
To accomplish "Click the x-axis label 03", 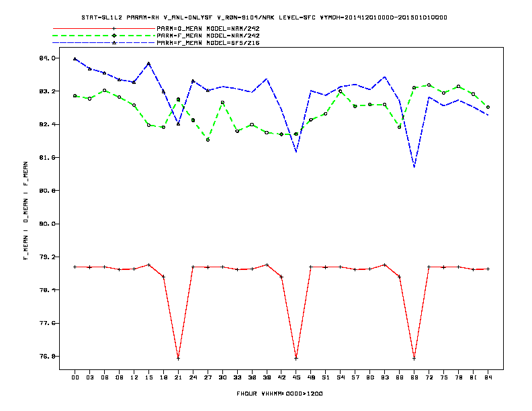I will (x=89, y=377).
